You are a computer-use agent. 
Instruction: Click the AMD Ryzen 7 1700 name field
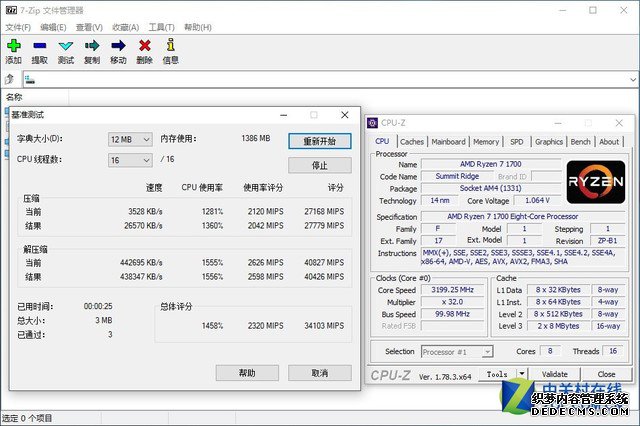(x=491, y=164)
